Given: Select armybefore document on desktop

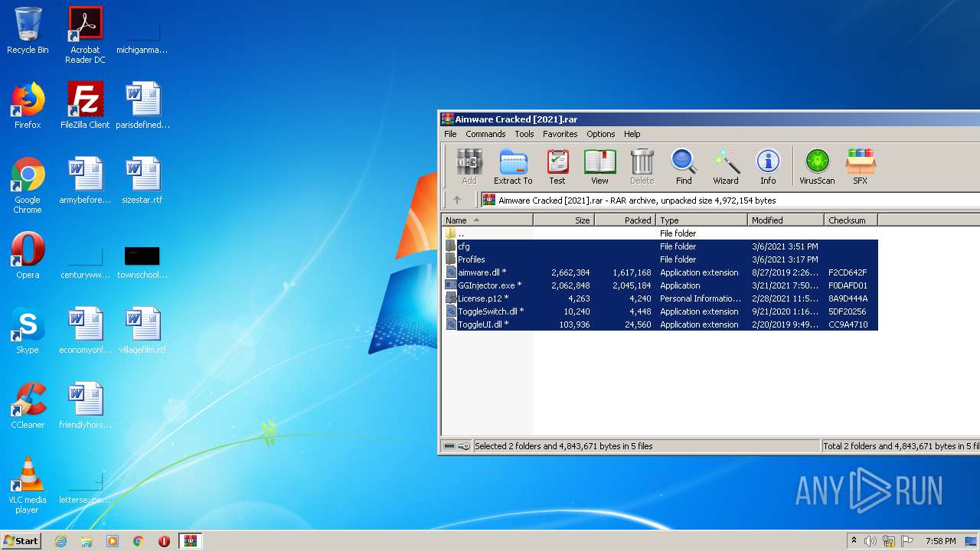Looking at the screenshot, I should (x=85, y=181).
